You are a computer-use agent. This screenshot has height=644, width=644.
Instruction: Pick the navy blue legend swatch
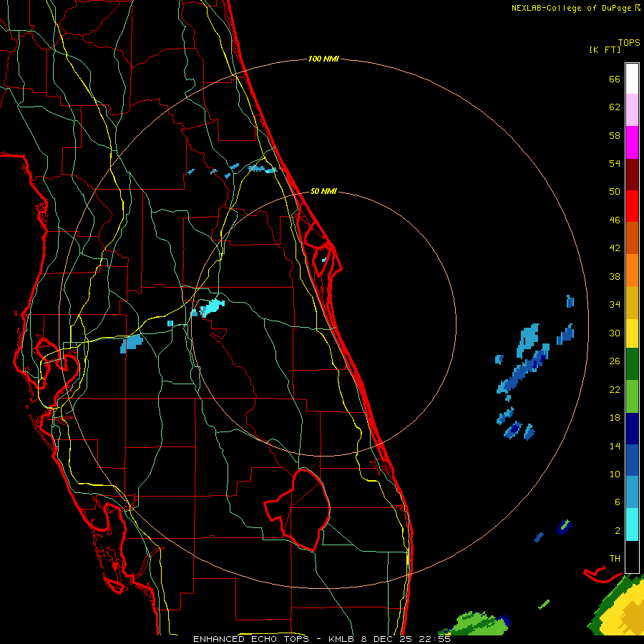tap(632, 429)
